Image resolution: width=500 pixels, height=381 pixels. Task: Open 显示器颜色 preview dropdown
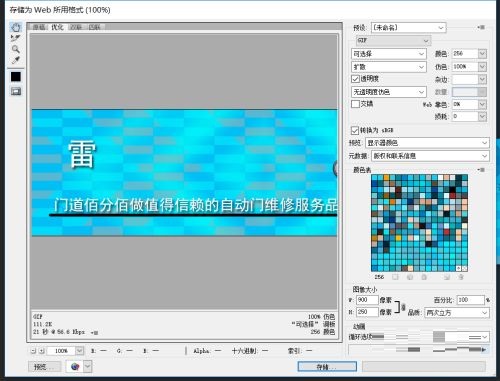coord(427,143)
